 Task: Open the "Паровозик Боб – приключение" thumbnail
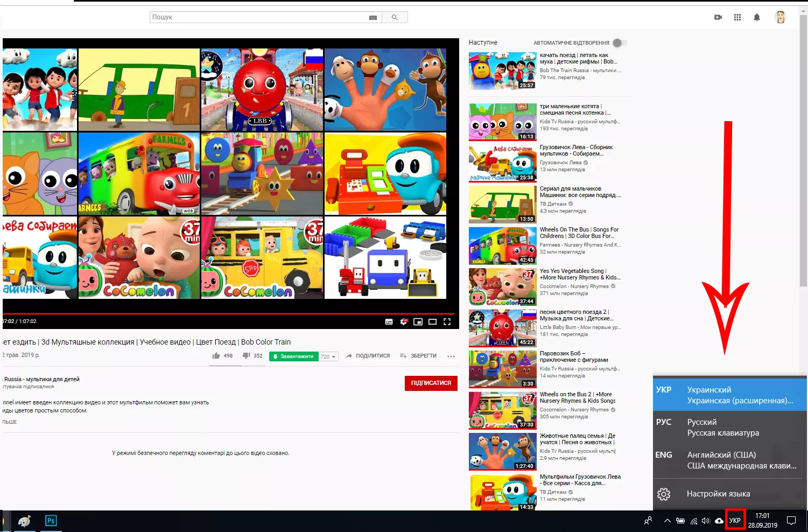[502, 369]
